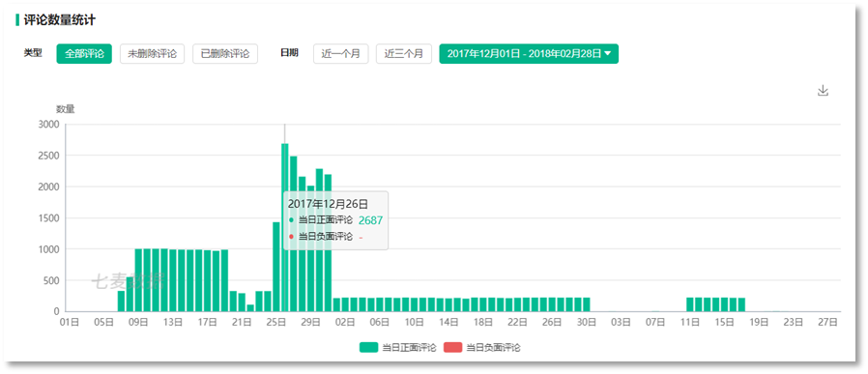Click the x-axis label 02日
Image resolution: width=868 pixels, height=374 pixels.
(345, 322)
